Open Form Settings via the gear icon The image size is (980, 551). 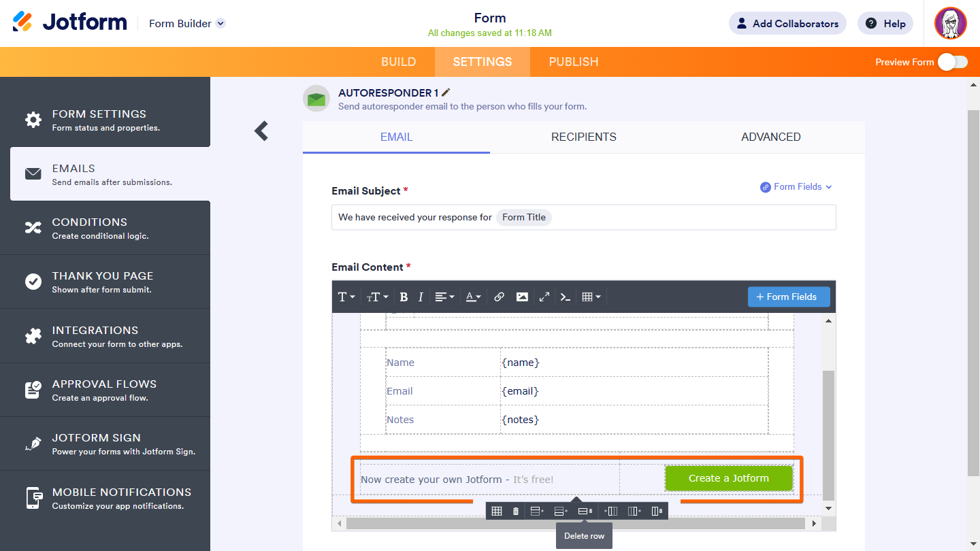click(33, 120)
